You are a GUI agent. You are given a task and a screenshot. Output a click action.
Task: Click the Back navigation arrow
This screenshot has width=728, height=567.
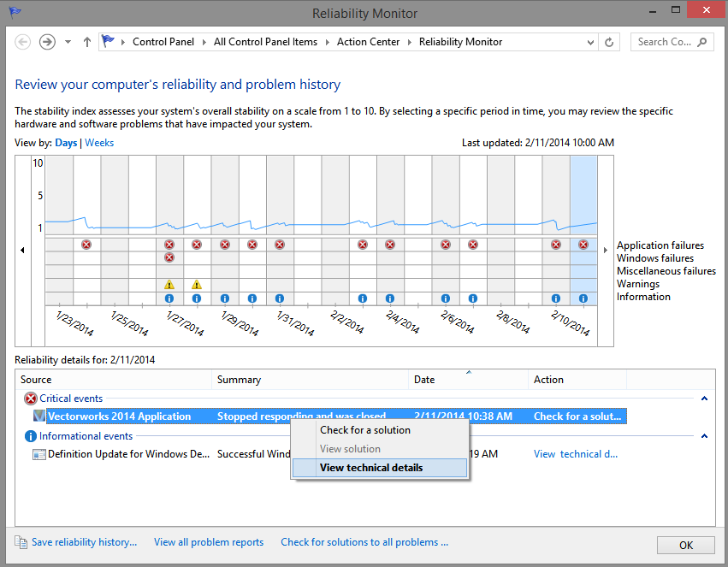click(x=23, y=42)
